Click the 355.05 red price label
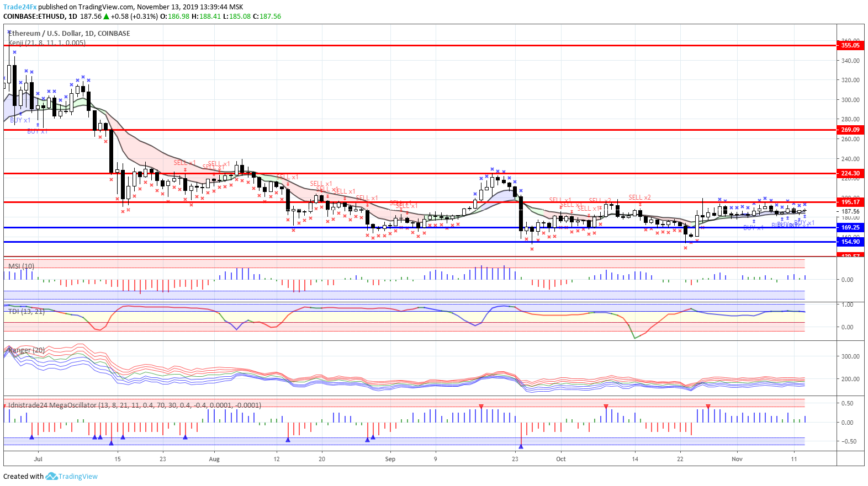The height and width of the screenshot is (486, 868). [x=850, y=45]
